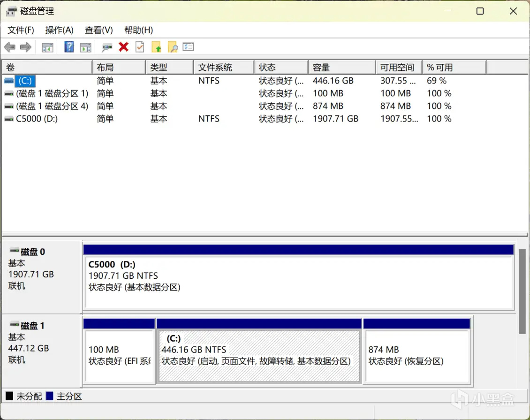Click the back arrow toolbar icon
Image resolution: width=530 pixels, height=420 pixels.
tap(10, 47)
